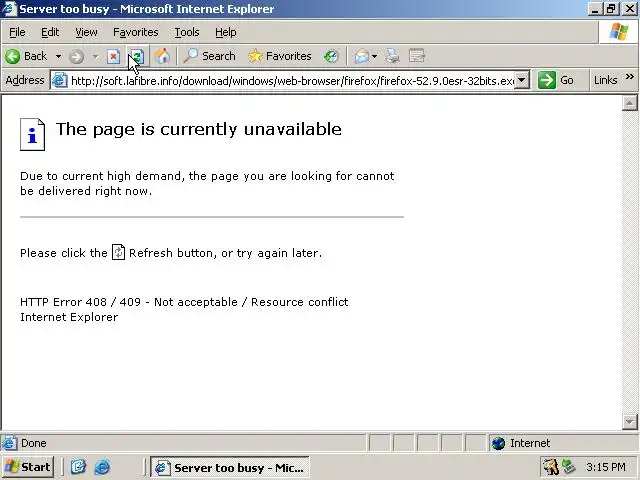Print the page using the printer icon

393,56
